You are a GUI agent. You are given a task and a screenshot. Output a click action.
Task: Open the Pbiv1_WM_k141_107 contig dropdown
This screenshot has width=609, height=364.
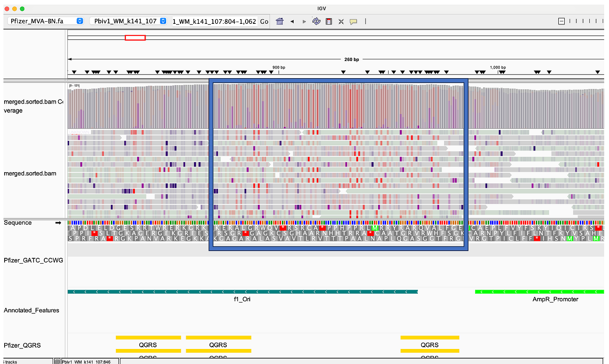[x=128, y=21]
